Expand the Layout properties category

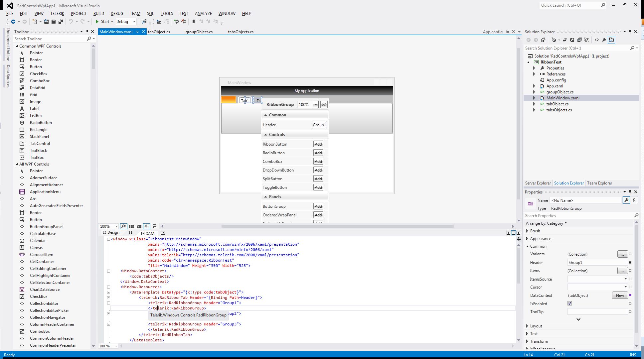pos(527,326)
